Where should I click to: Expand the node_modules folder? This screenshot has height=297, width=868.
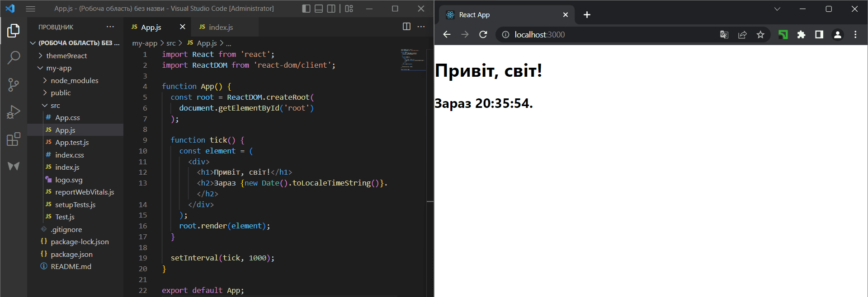coord(74,80)
